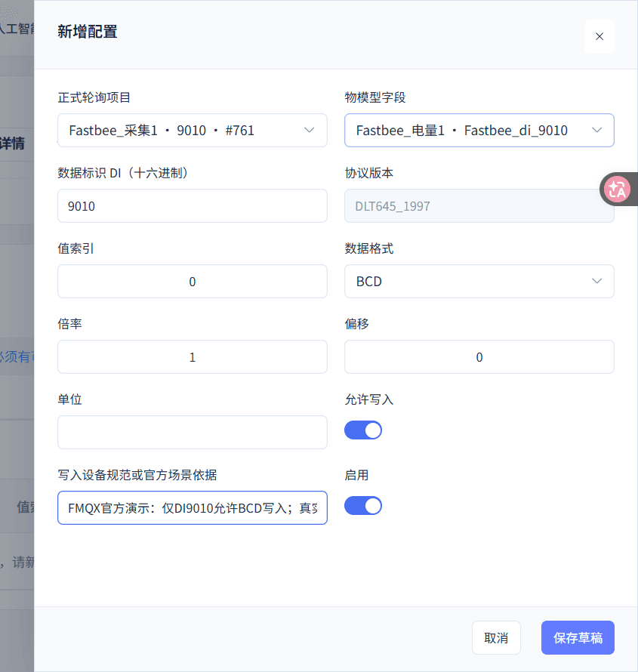Click the floating translate icon
Screen dimensions: 638x672
(617, 189)
